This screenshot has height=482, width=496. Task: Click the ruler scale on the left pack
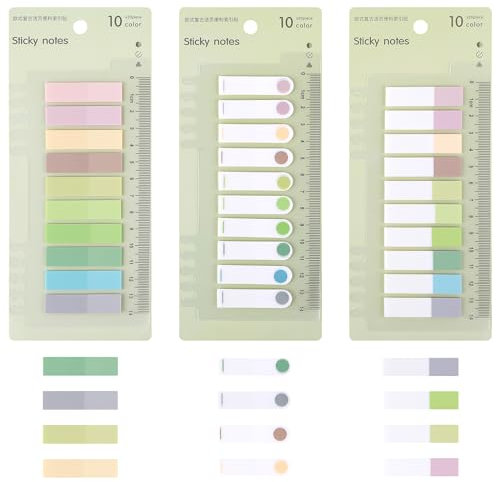click(x=140, y=195)
